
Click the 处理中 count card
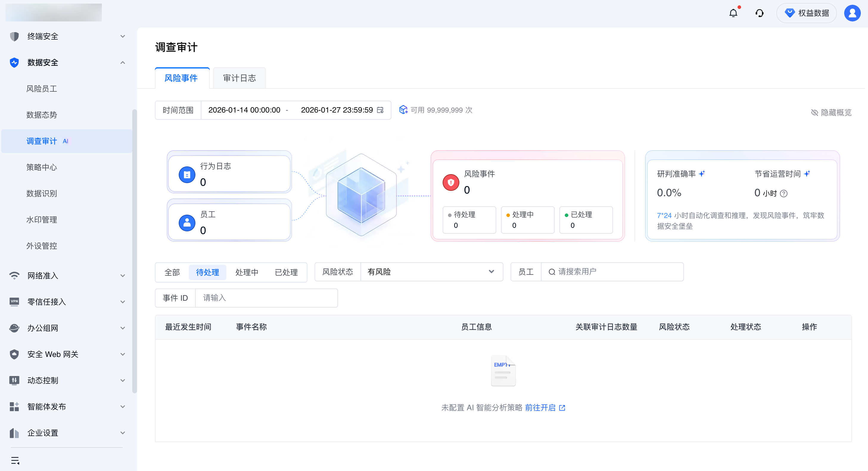point(527,220)
